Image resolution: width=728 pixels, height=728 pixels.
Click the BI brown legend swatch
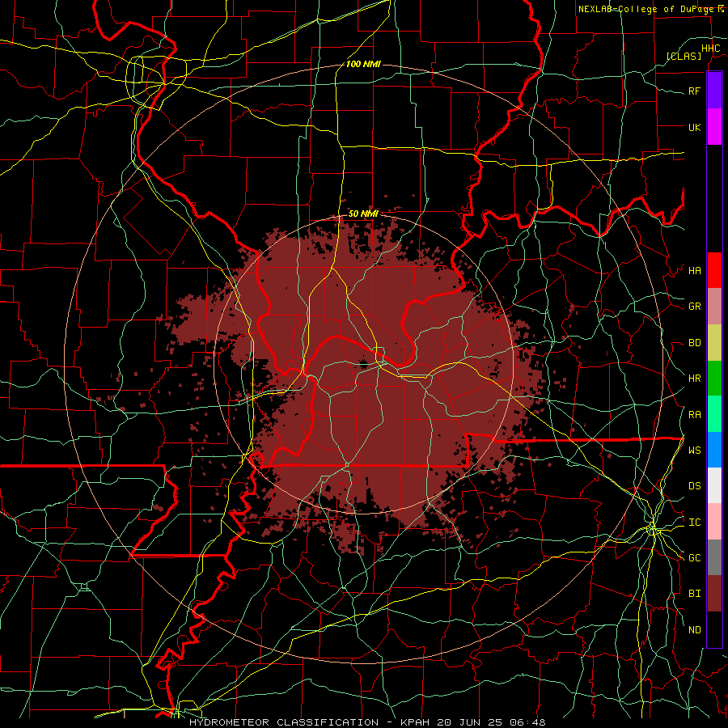pyautogui.click(x=714, y=594)
